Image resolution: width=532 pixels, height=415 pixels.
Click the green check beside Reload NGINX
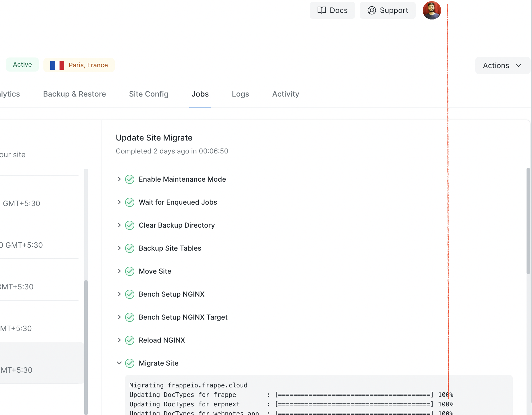129,340
